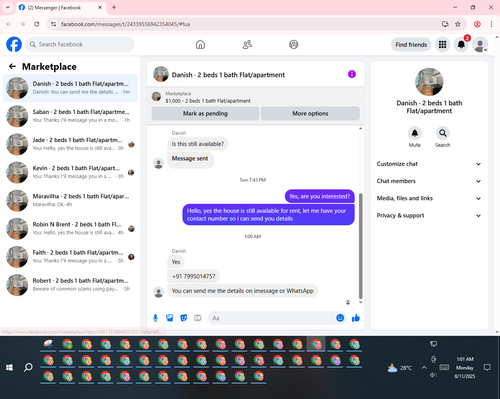Open the taskbar clock and date
The image size is (500, 399).
tap(465, 367)
